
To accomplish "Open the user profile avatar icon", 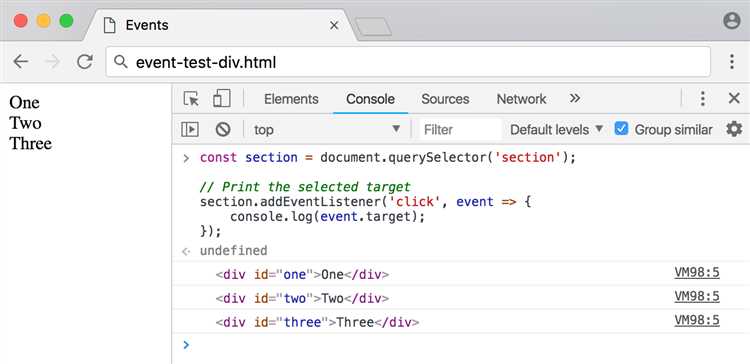I will tap(731, 21).
